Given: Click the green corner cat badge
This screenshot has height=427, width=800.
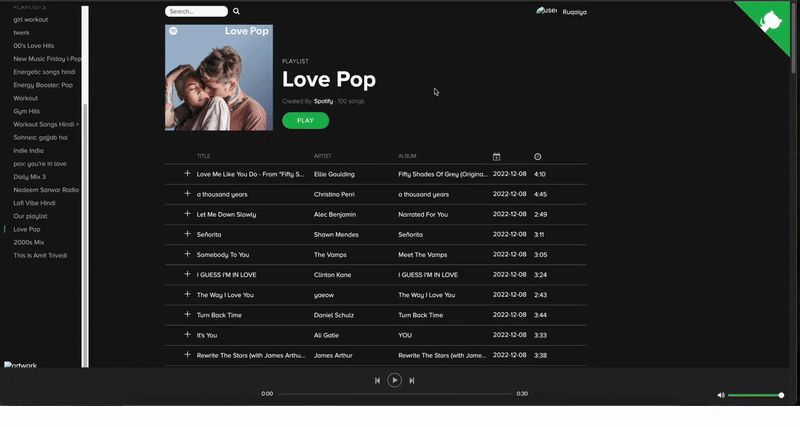Looking at the screenshot, I should pyautogui.click(x=772, y=22).
